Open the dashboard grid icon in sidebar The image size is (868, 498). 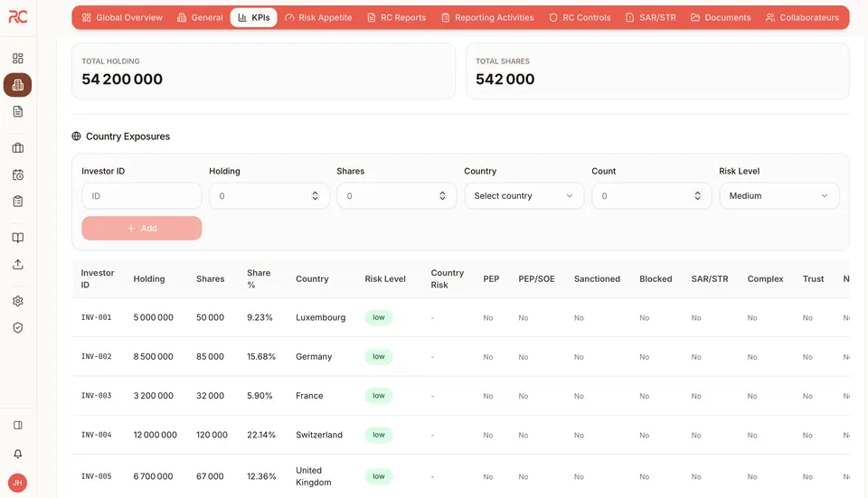click(18, 58)
